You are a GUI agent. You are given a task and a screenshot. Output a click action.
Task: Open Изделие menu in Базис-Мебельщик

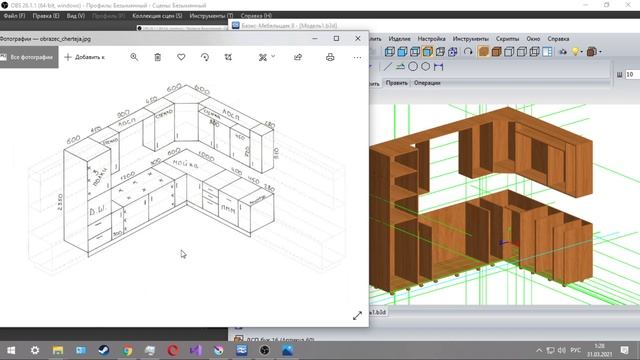pos(399,39)
